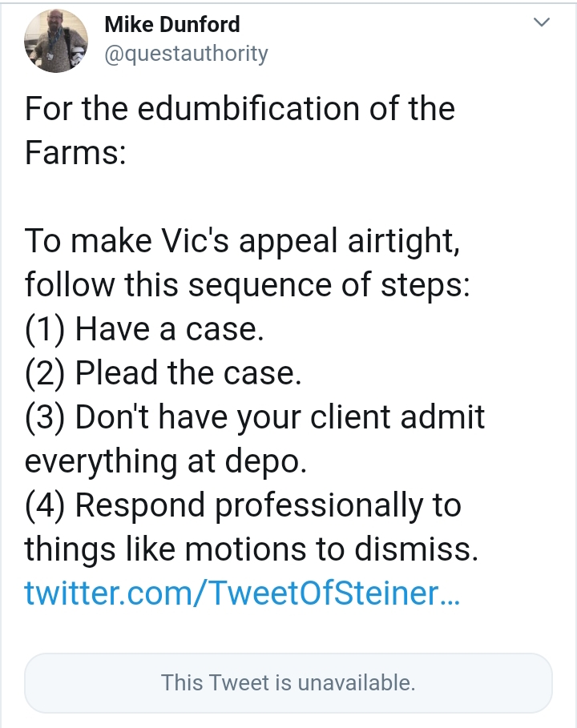Select the line '(2) Plead the case.'
Image resolution: width=577 pixels, height=728 pixels.
tap(163, 373)
